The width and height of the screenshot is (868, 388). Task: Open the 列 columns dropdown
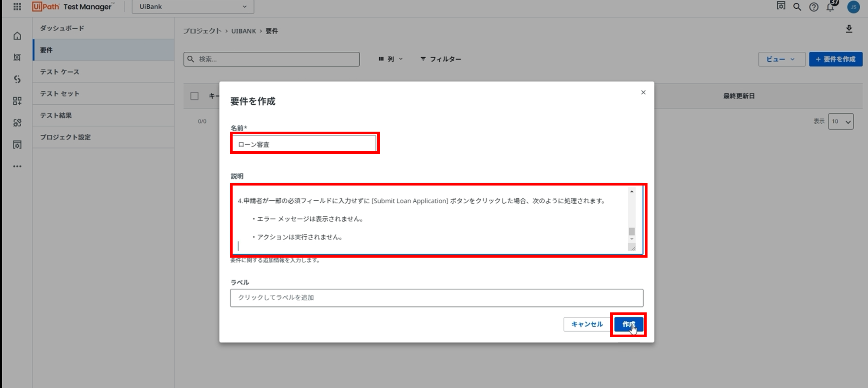tap(391, 59)
